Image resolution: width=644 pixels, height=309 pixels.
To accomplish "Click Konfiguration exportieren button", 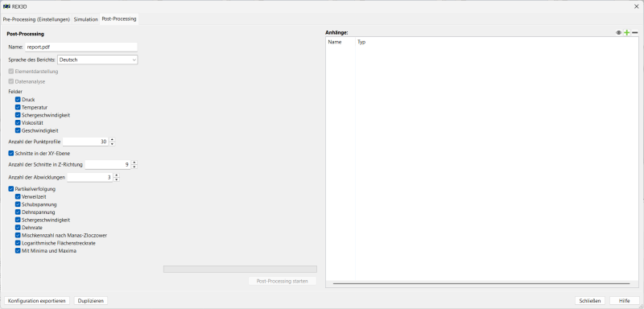I will tap(37, 301).
